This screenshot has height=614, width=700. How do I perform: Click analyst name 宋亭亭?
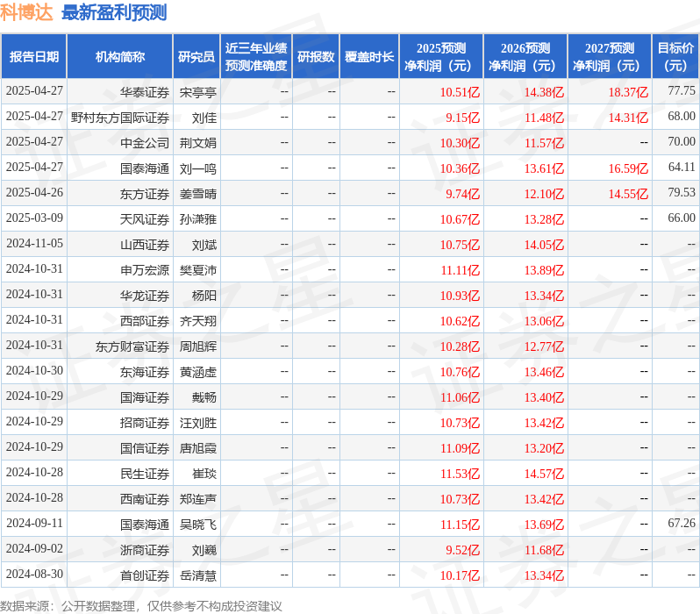pos(197,92)
